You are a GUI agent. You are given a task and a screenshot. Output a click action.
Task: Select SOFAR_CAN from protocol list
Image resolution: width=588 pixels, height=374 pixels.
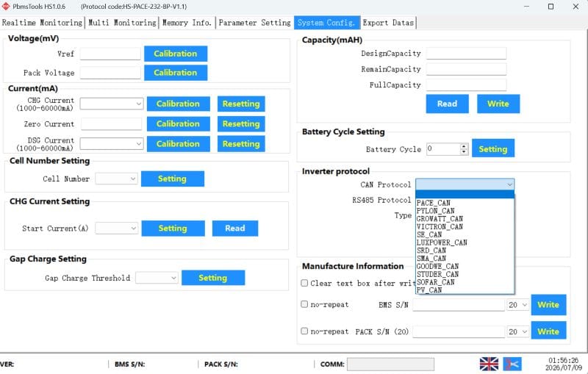pos(465,282)
